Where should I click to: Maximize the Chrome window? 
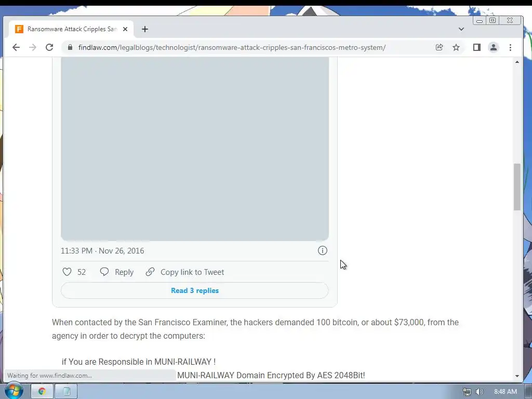click(493, 20)
